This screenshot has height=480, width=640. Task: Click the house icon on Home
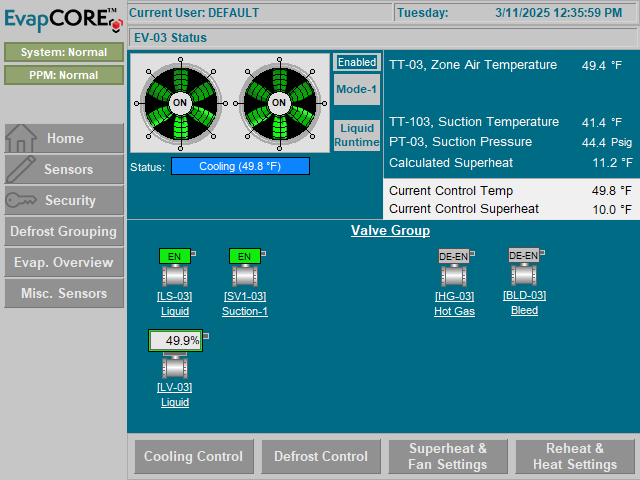click(21, 138)
